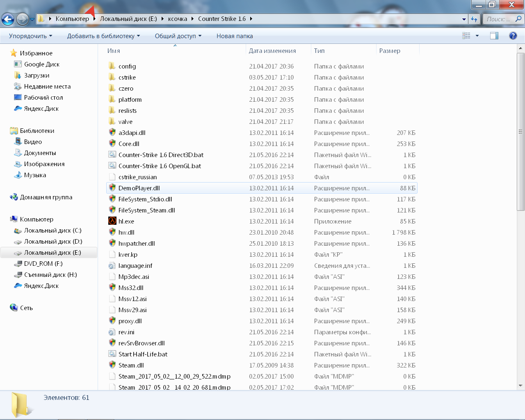Image resolution: width=525 pixels, height=420 pixels.
Task: Click the change view icon
Action: point(466,36)
